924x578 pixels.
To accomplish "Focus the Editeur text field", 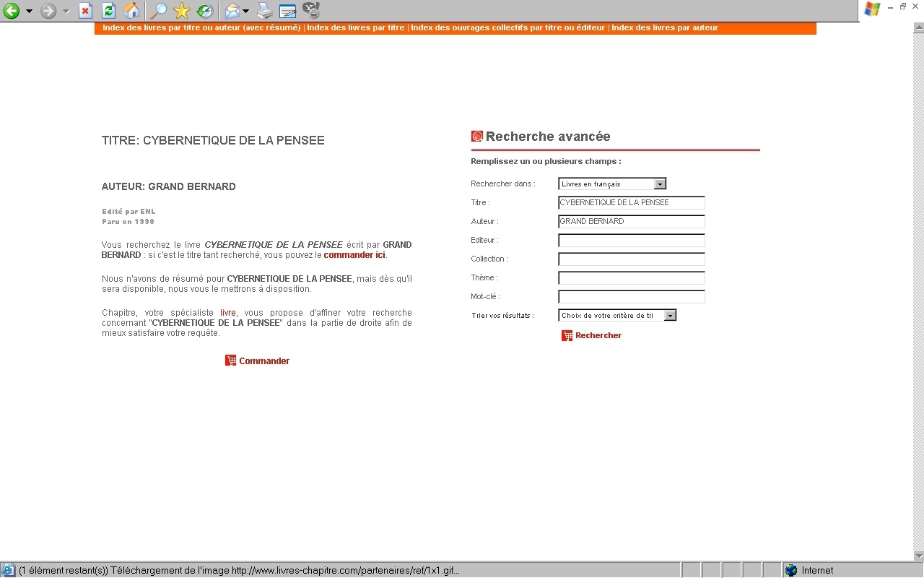I will pos(632,241).
